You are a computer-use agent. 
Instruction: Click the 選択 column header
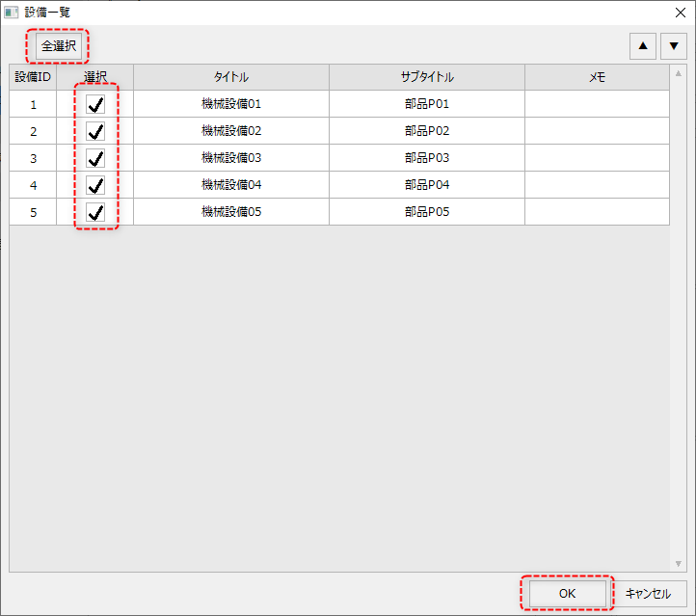(95, 77)
